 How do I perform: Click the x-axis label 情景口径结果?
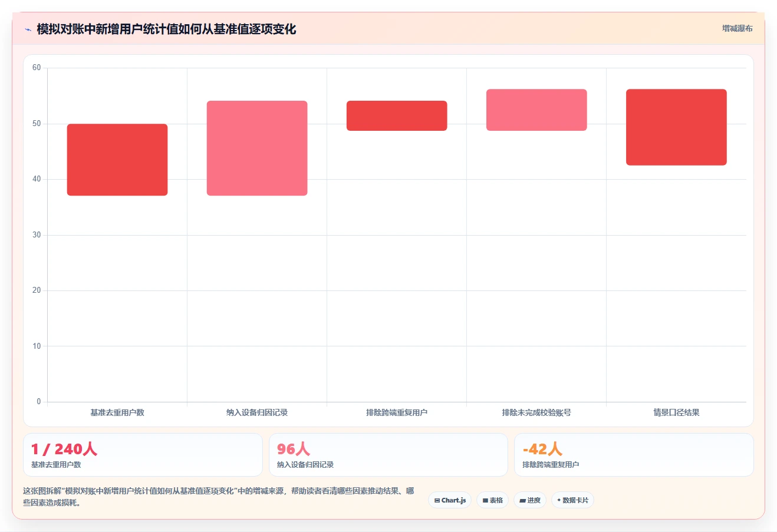point(676,412)
